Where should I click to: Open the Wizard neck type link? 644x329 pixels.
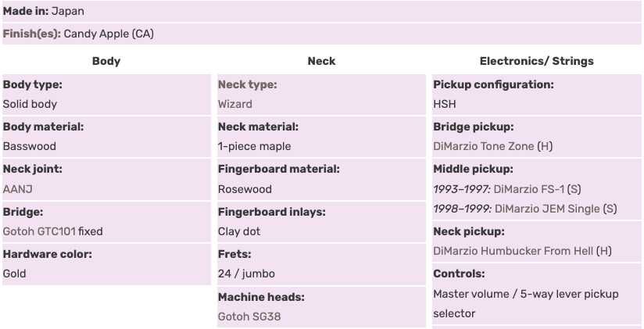(234, 104)
